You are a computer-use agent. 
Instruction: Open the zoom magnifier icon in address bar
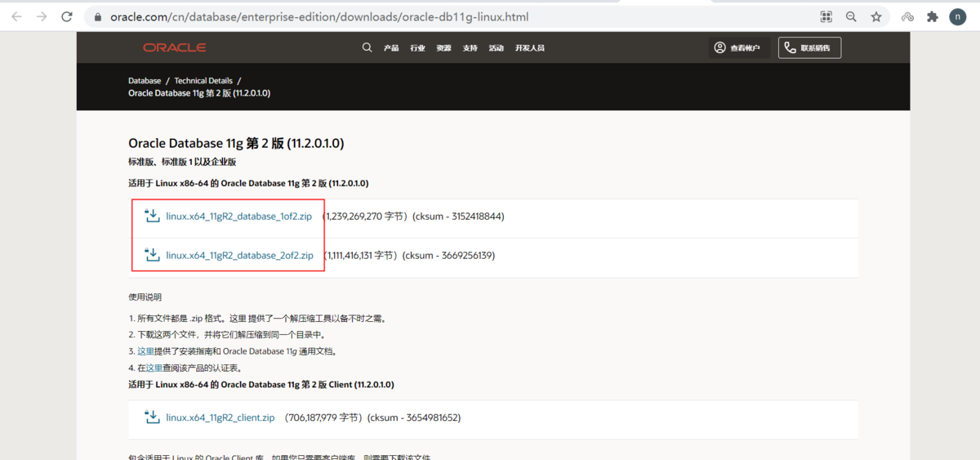point(851,16)
